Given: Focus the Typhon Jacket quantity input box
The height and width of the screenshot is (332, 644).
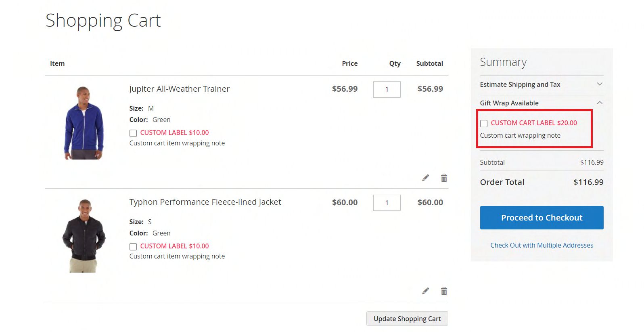Looking at the screenshot, I should [x=387, y=203].
